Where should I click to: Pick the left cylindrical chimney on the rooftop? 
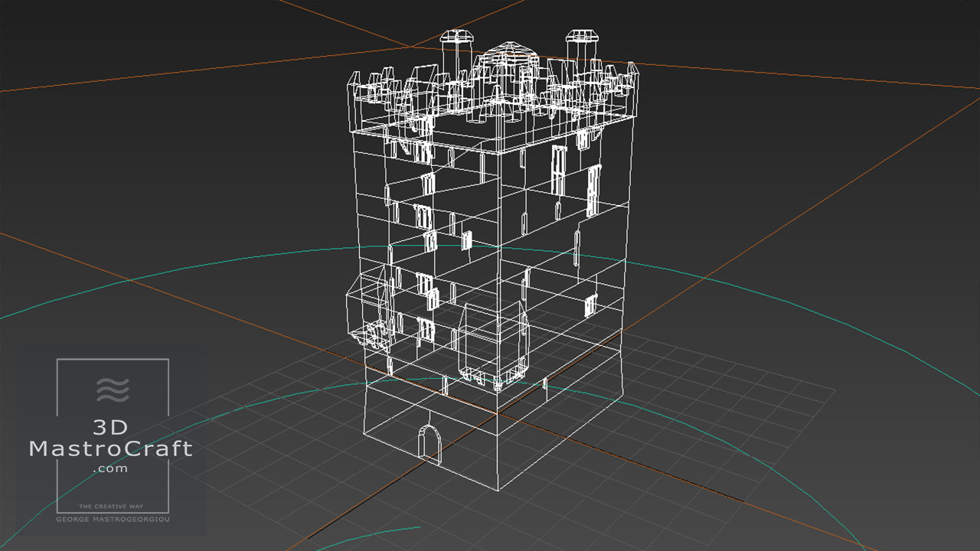[458, 49]
